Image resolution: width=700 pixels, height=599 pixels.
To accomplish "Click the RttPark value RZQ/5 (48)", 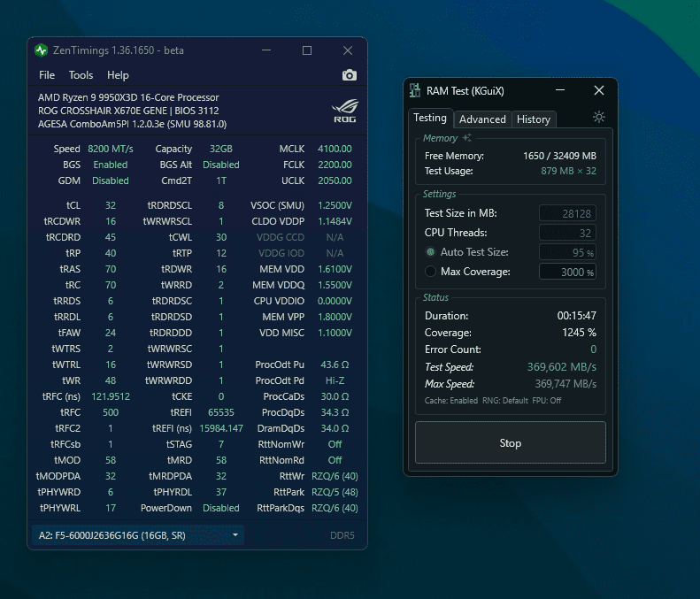I will (335, 492).
